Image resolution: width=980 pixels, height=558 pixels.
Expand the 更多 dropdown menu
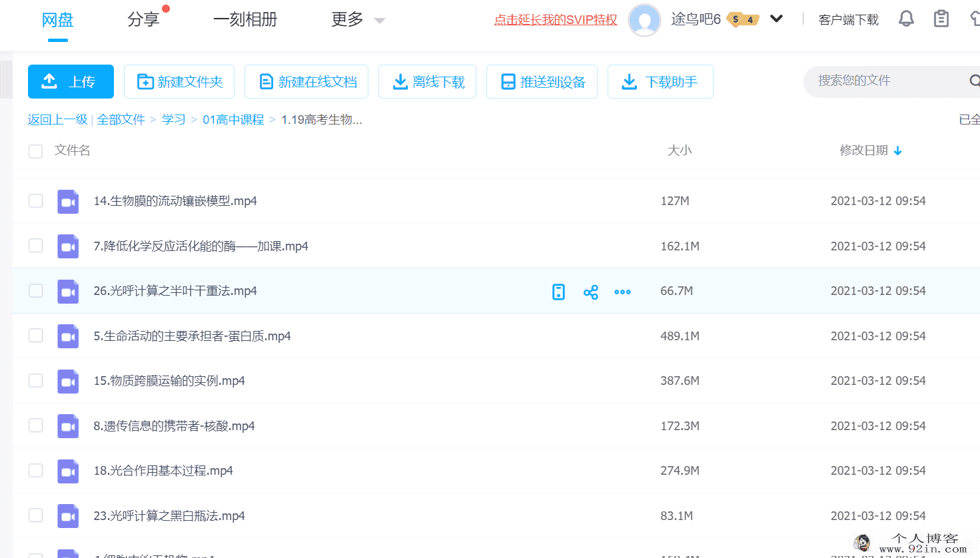tap(380, 21)
